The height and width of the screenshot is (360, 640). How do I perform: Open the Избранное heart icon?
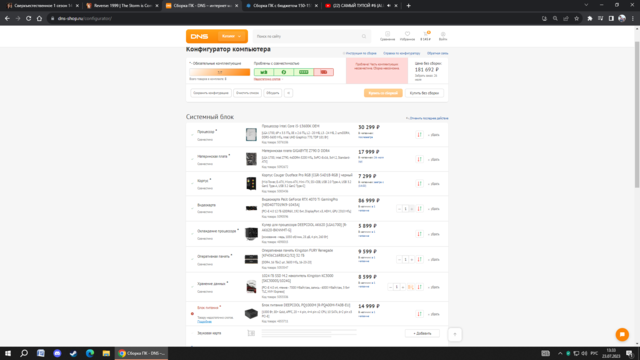point(407,34)
